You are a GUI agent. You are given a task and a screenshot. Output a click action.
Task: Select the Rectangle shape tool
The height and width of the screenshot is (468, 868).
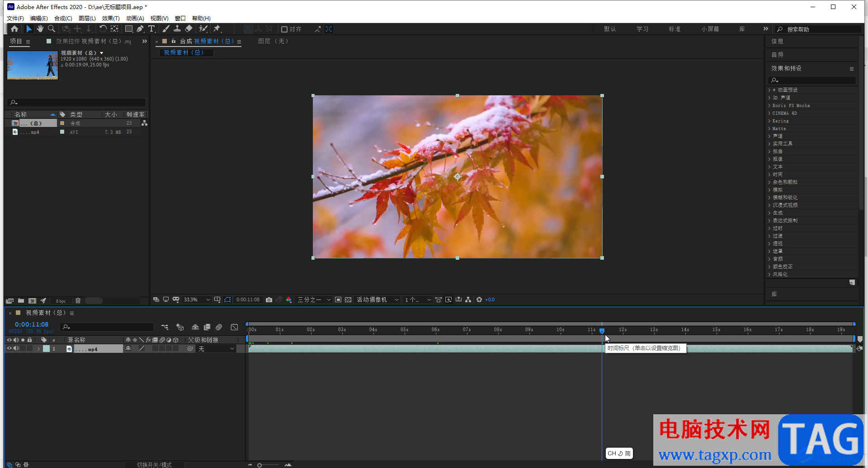pos(129,29)
